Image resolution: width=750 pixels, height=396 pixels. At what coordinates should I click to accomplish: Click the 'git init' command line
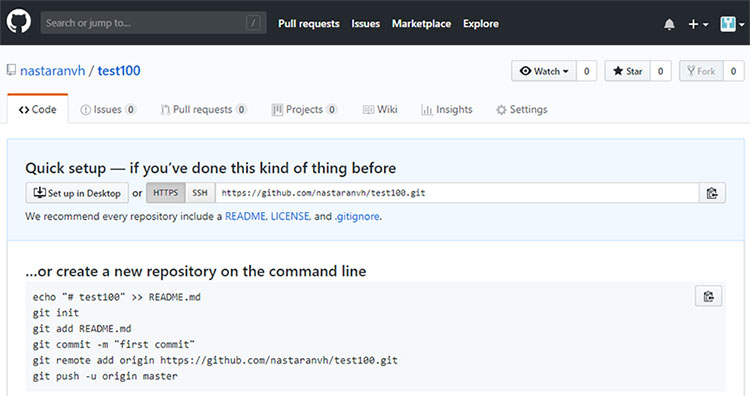(x=56, y=313)
